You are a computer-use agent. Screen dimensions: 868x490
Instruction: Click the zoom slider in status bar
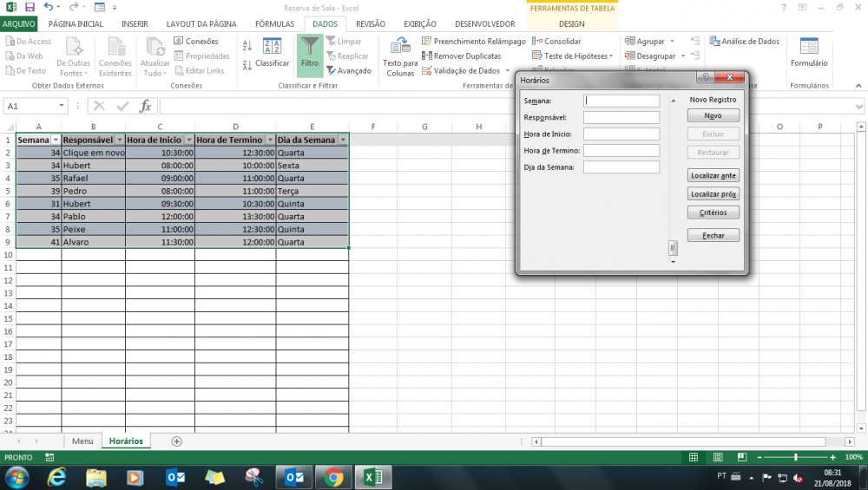pos(796,457)
